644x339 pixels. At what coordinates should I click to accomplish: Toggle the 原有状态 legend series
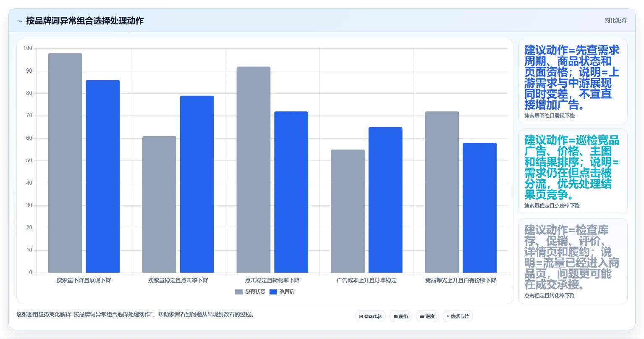[250, 292]
